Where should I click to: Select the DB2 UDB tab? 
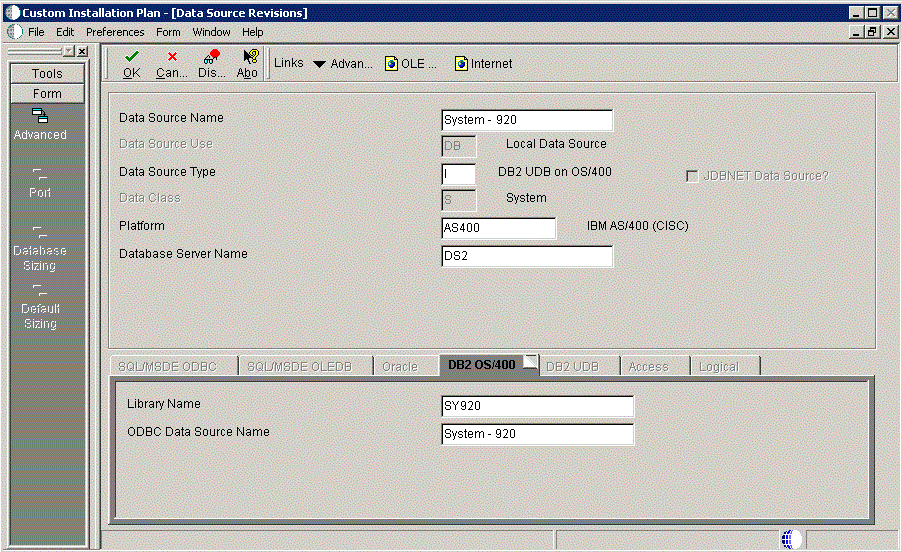coord(579,366)
